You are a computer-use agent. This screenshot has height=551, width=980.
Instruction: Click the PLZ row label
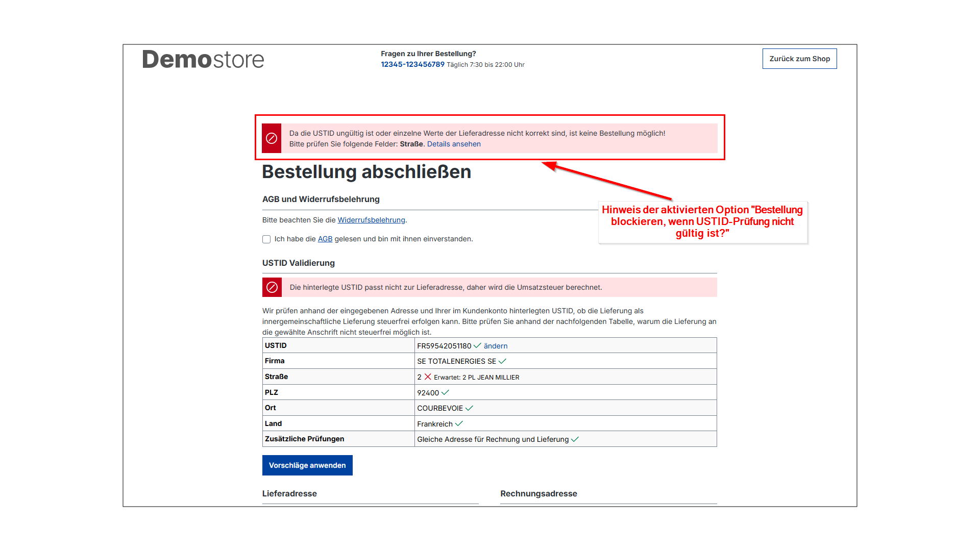pyautogui.click(x=271, y=392)
